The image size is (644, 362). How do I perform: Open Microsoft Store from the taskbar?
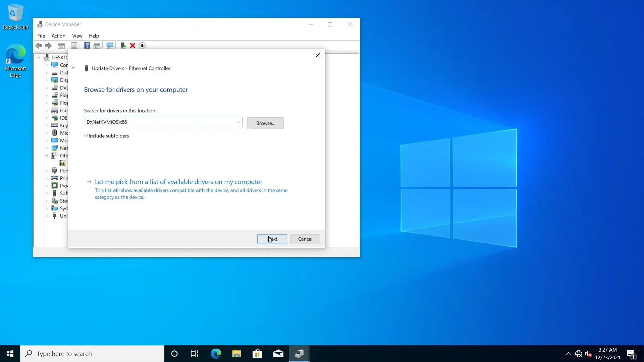click(x=257, y=354)
